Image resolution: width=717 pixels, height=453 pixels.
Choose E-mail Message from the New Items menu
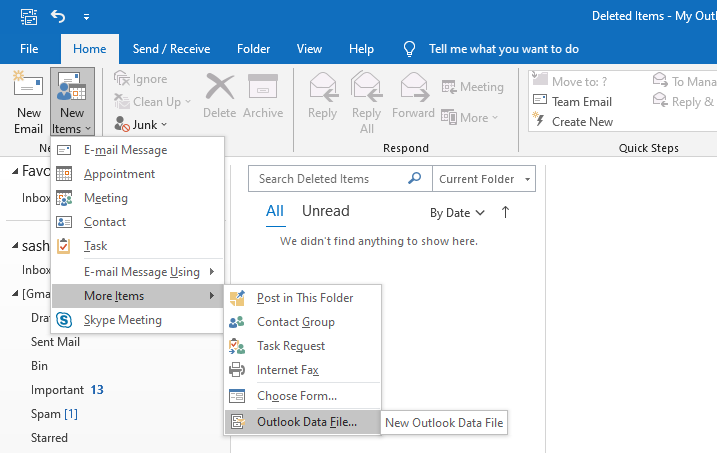click(138, 150)
